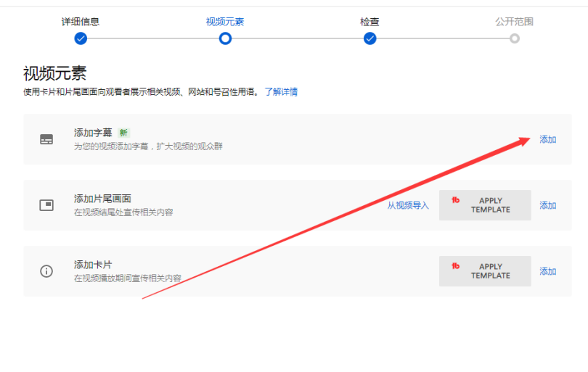Click the green 新 badge next to 添加字幕

tap(123, 133)
